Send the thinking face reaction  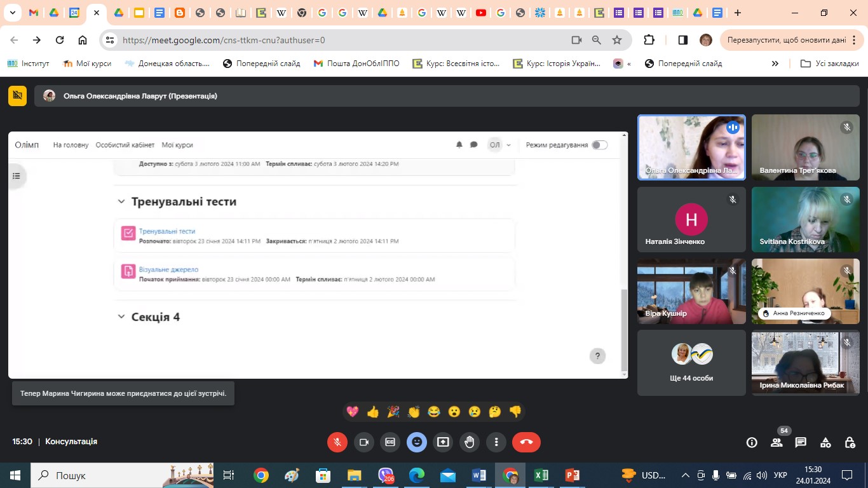point(495,412)
